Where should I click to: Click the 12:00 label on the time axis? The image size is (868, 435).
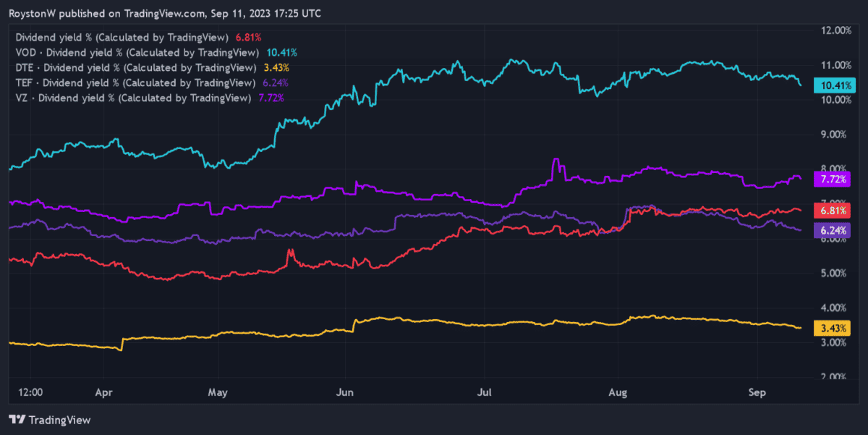(30, 392)
